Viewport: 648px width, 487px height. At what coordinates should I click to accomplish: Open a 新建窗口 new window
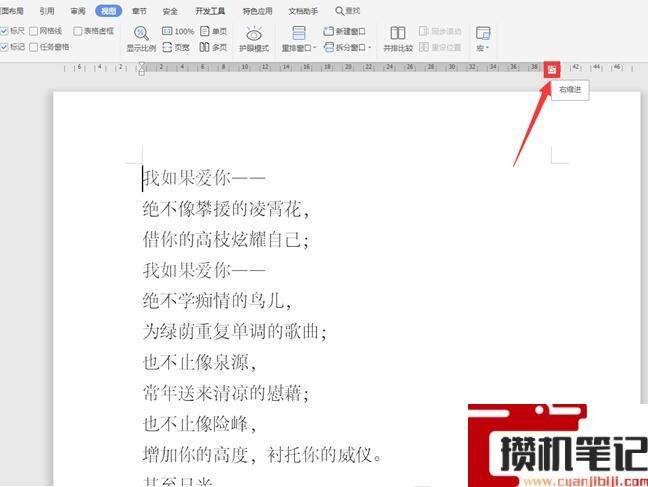click(x=345, y=31)
